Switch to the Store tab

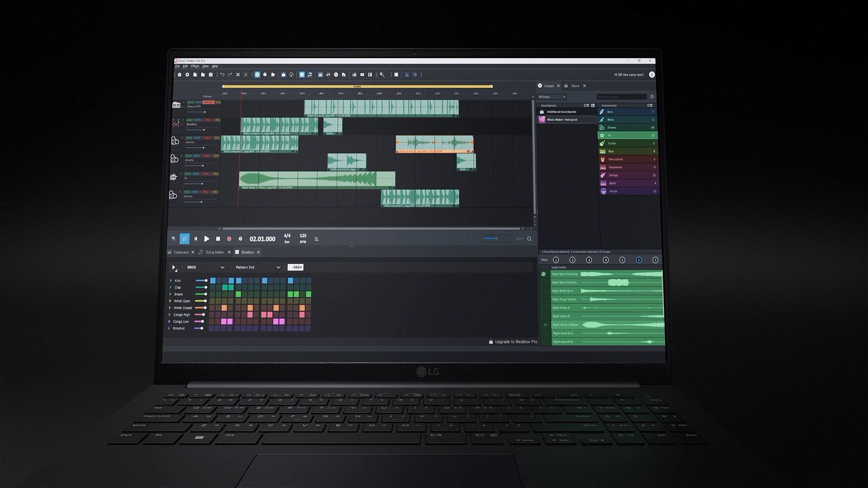click(x=575, y=86)
